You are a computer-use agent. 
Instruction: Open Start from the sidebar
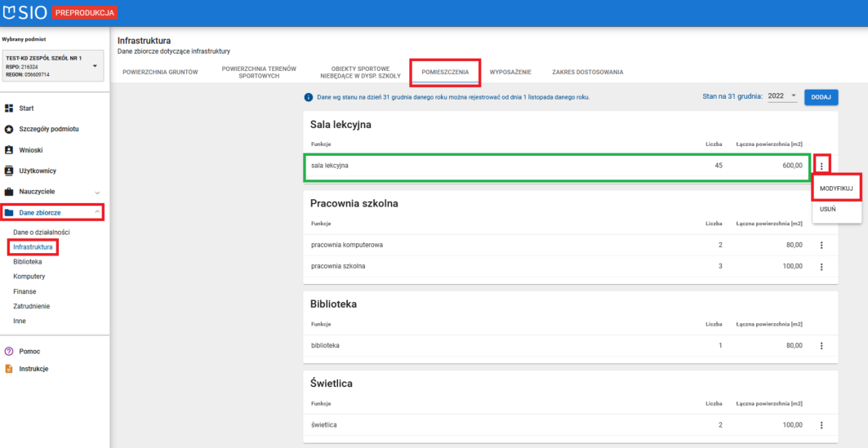pyautogui.click(x=26, y=109)
